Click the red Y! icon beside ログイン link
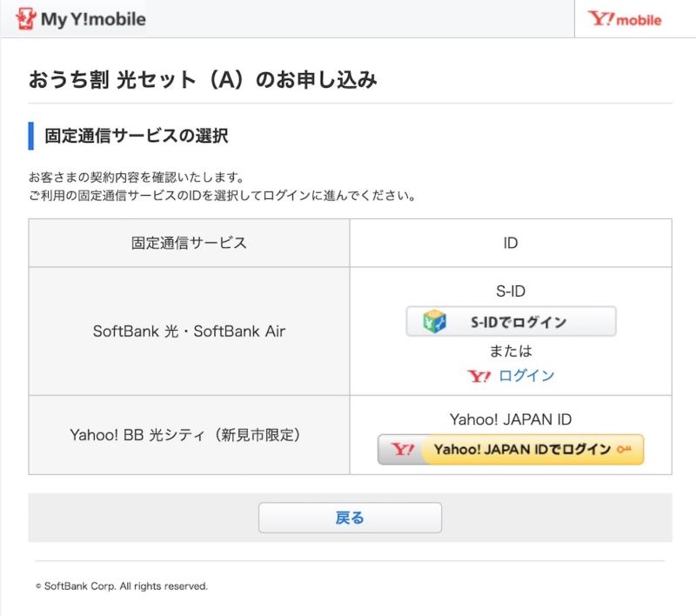 coord(478,377)
